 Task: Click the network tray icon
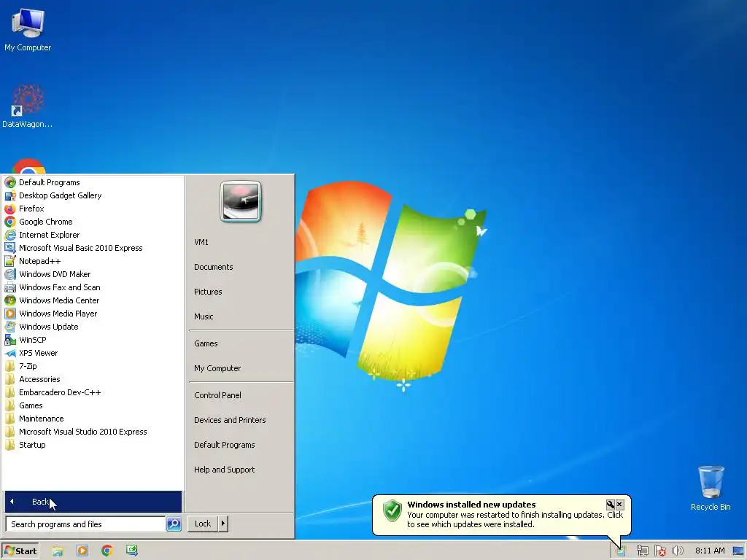(642, 551)
